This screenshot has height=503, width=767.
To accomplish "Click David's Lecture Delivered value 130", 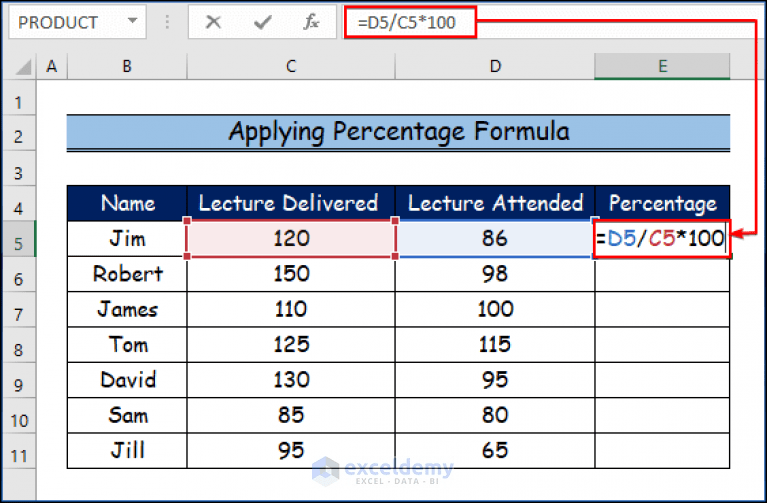I will pyautogui.click(x=291, y=380).
